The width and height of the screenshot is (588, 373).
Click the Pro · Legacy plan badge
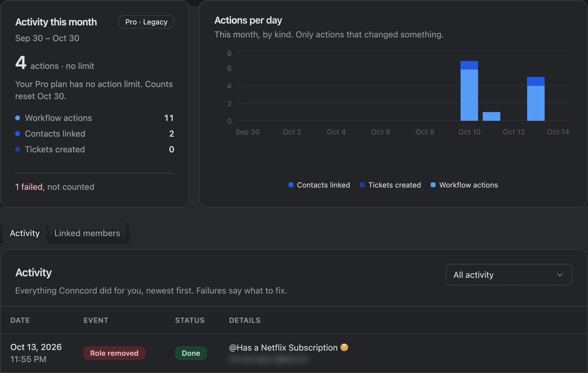click(146, 22)
